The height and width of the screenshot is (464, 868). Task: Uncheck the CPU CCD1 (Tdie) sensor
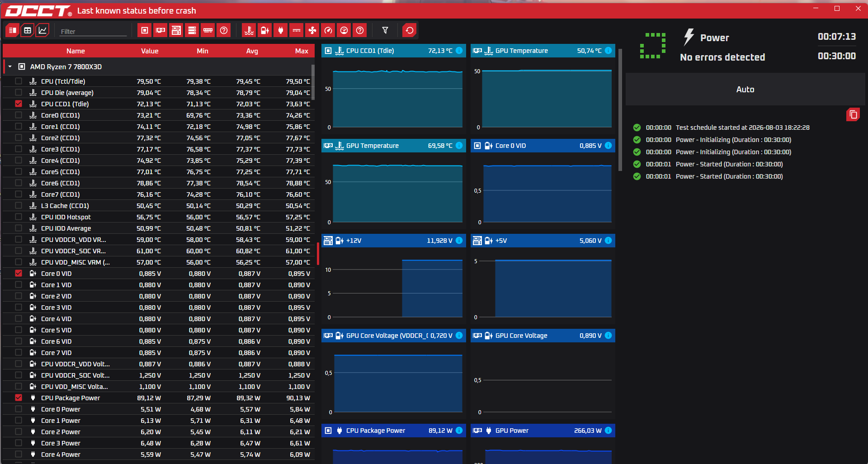(x=19, y=104)
